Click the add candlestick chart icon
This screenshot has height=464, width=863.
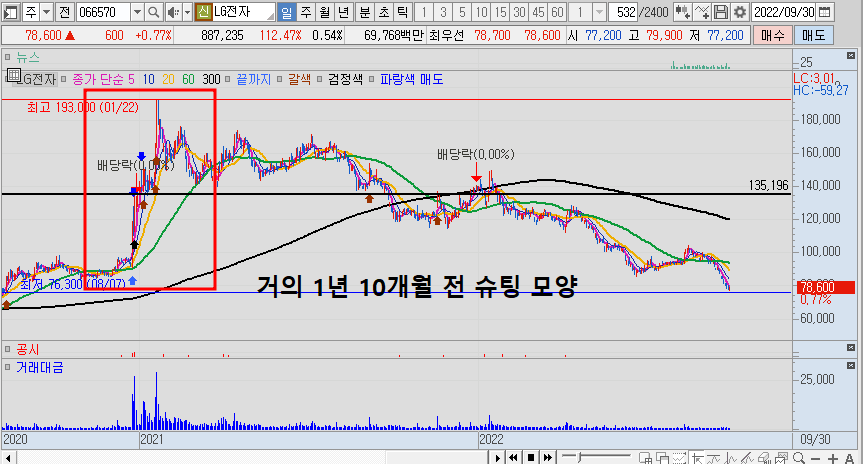point(682,12)
